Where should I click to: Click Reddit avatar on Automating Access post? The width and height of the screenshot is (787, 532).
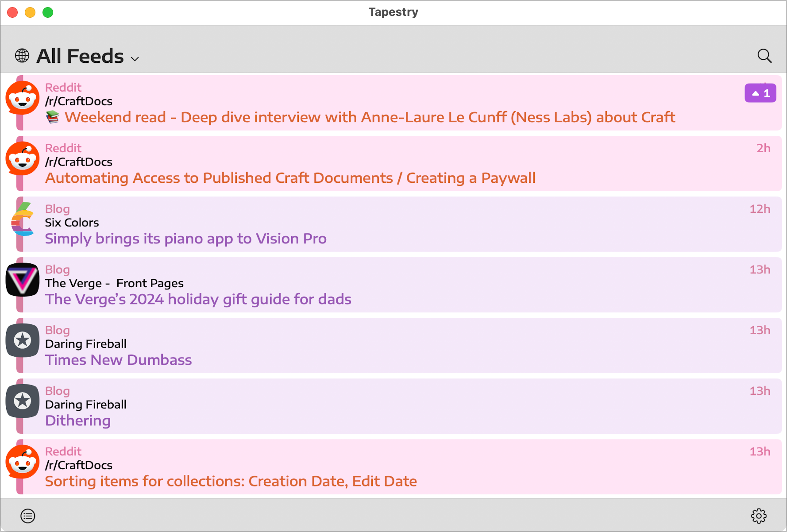(22, 158)
